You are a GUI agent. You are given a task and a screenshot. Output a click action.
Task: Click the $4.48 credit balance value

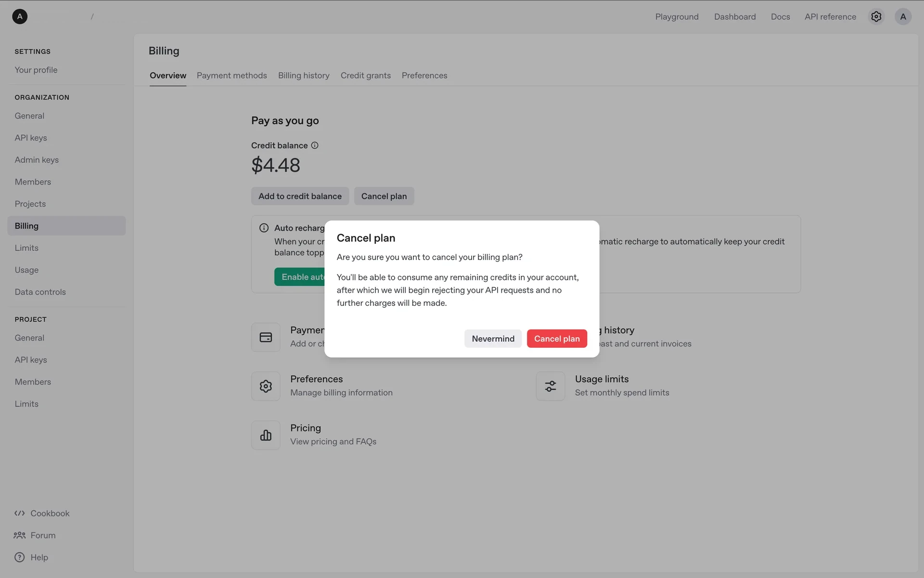[x=276, y=165]
